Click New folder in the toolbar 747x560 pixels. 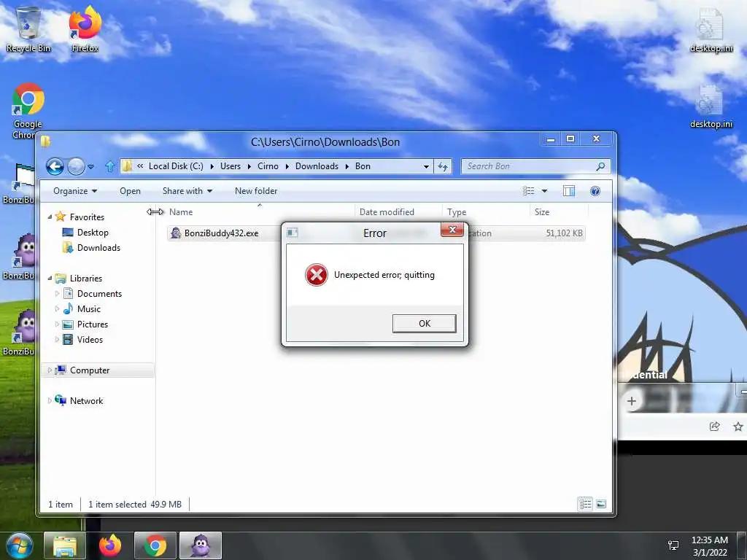(256, 191)
